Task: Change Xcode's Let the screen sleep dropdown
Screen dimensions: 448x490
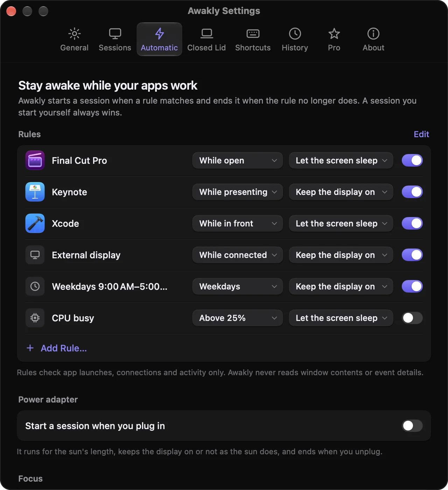Action: click(341, 223)
